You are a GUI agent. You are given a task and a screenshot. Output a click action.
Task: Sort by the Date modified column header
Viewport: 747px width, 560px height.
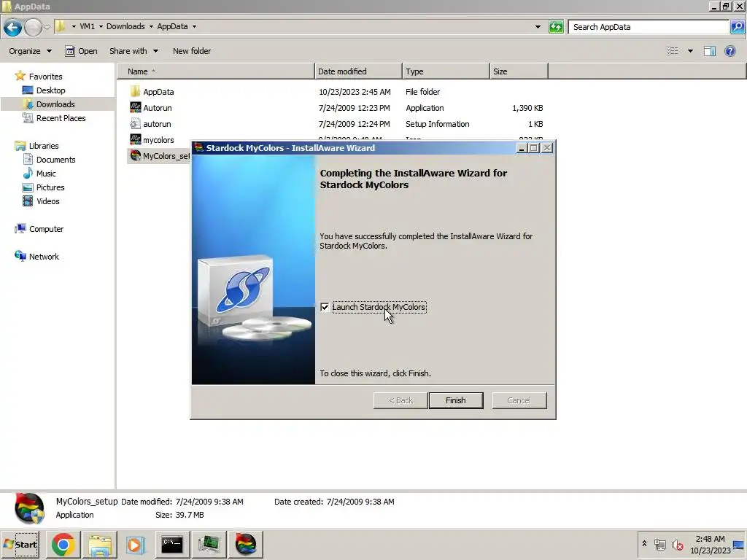click(358, 71)
